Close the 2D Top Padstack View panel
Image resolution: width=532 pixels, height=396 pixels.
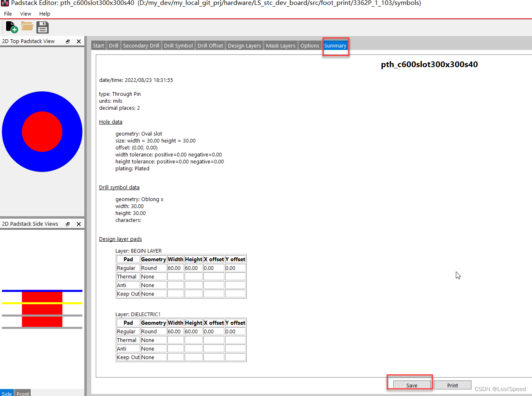point(79,41)
